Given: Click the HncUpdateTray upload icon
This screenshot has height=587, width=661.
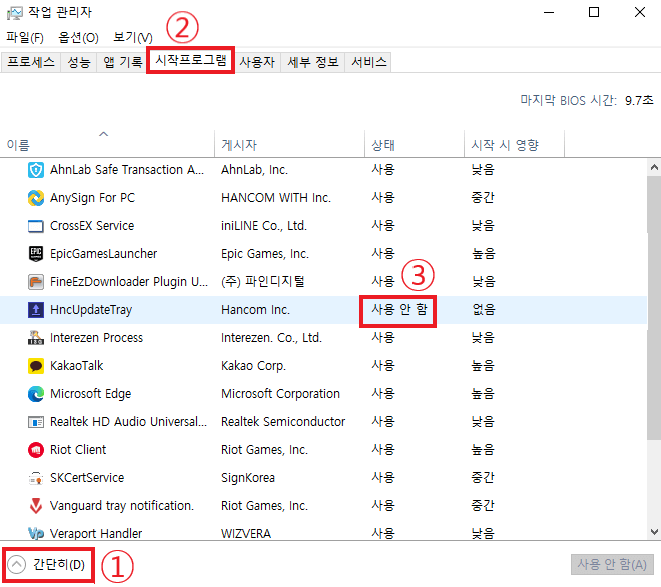Looking at the screenshot, I should [x=36, y=310].
